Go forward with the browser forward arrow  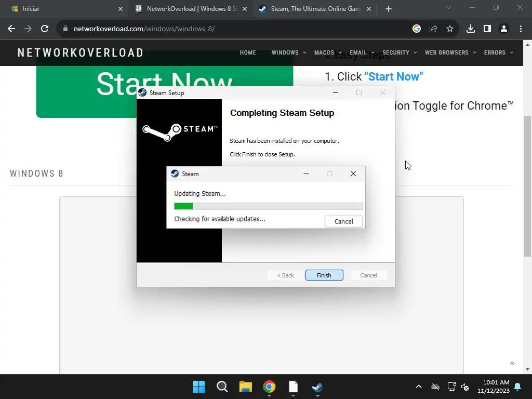pos(28,29)
